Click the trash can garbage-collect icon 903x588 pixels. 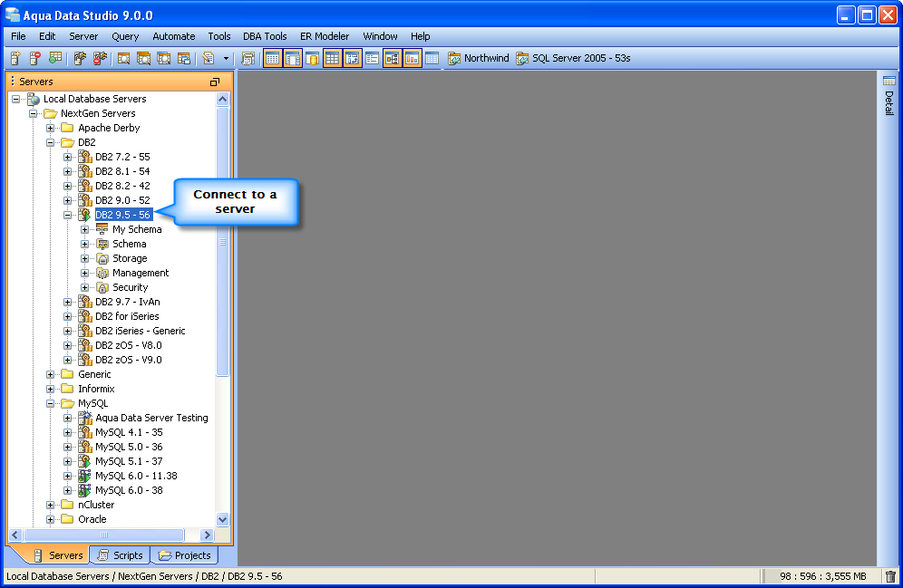pos(891,576)
